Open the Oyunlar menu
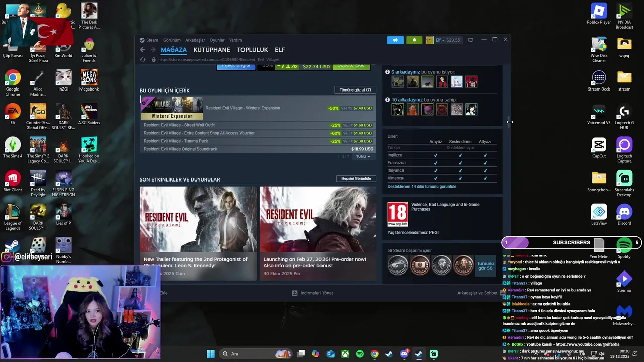 (217, 40)
